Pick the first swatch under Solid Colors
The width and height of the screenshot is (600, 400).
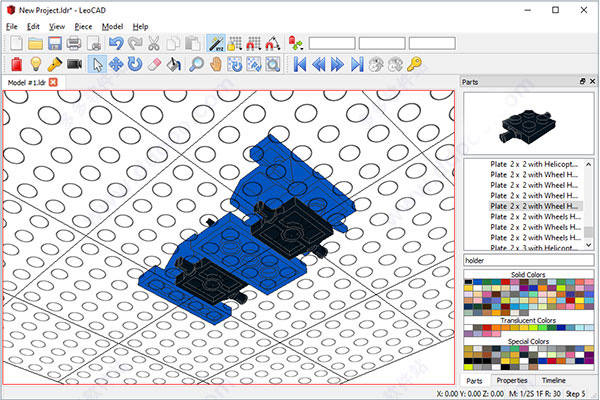coord(469,284)
